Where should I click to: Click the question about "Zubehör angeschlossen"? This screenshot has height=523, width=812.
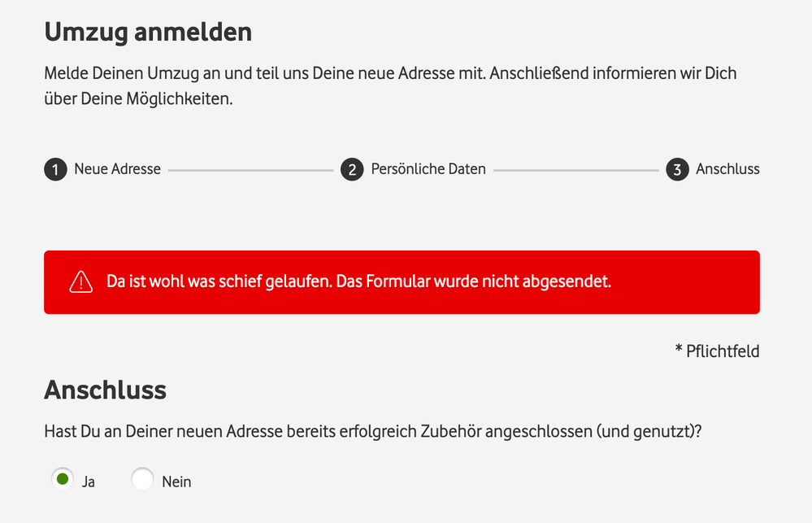point(372,431)
